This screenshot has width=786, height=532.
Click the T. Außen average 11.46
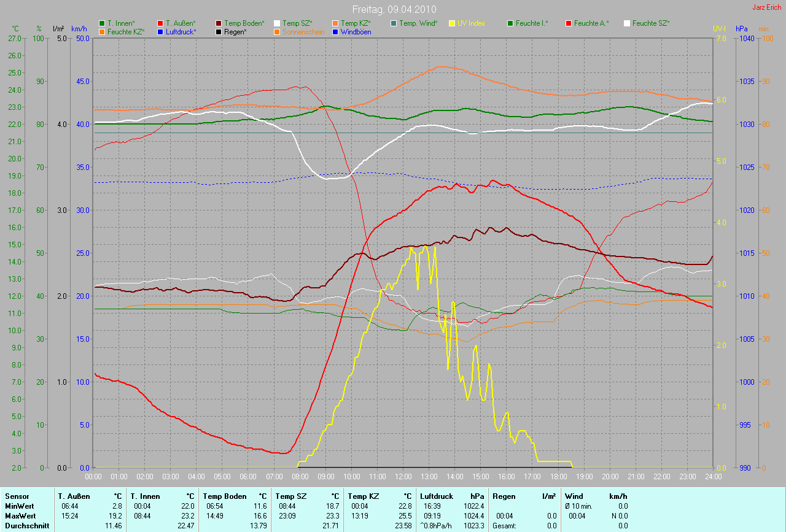point(114,526)
